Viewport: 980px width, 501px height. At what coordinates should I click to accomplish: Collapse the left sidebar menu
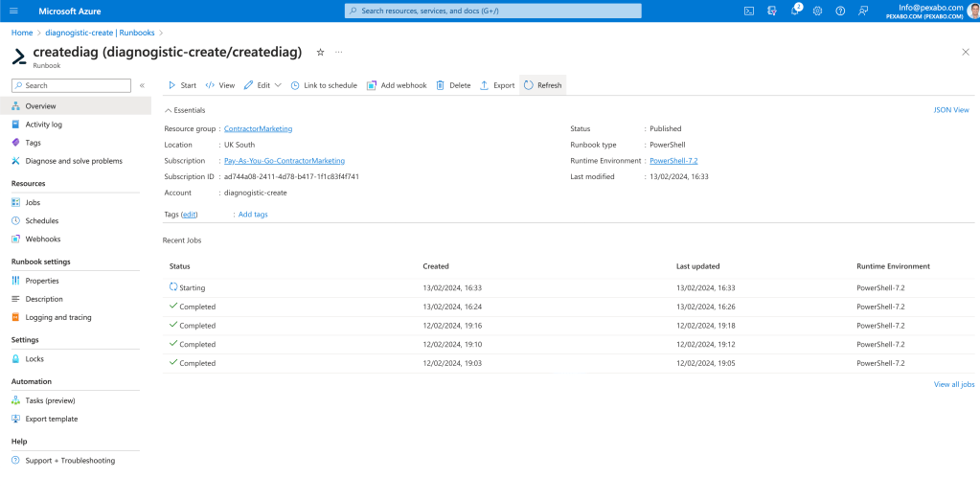[x=142, y=85]
